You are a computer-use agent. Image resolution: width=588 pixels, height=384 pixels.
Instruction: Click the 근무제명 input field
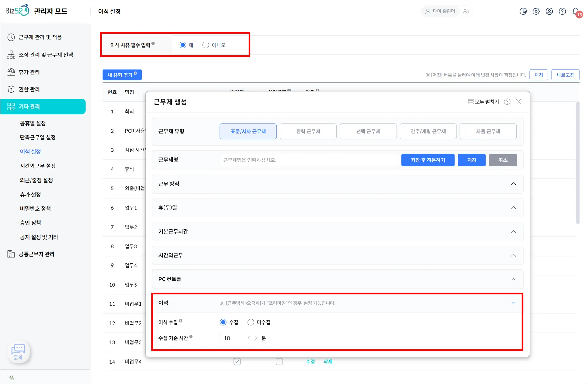point(309,160)
